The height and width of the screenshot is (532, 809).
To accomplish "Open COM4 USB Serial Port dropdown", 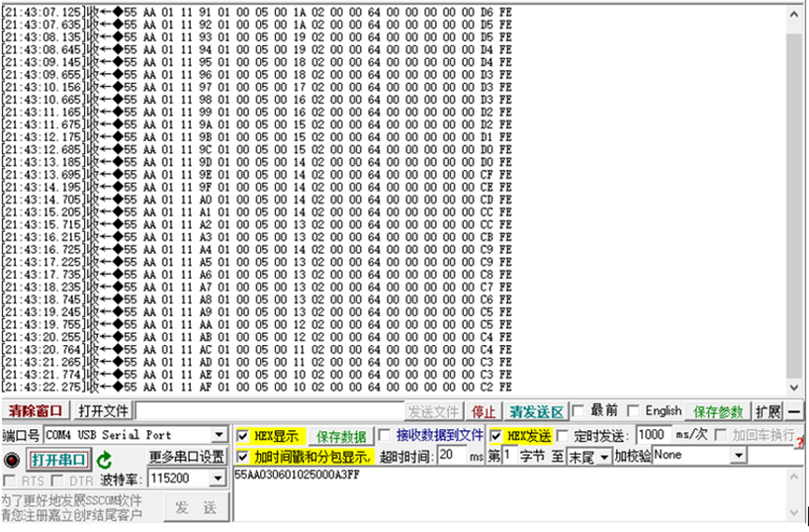I will coord(219,435).
